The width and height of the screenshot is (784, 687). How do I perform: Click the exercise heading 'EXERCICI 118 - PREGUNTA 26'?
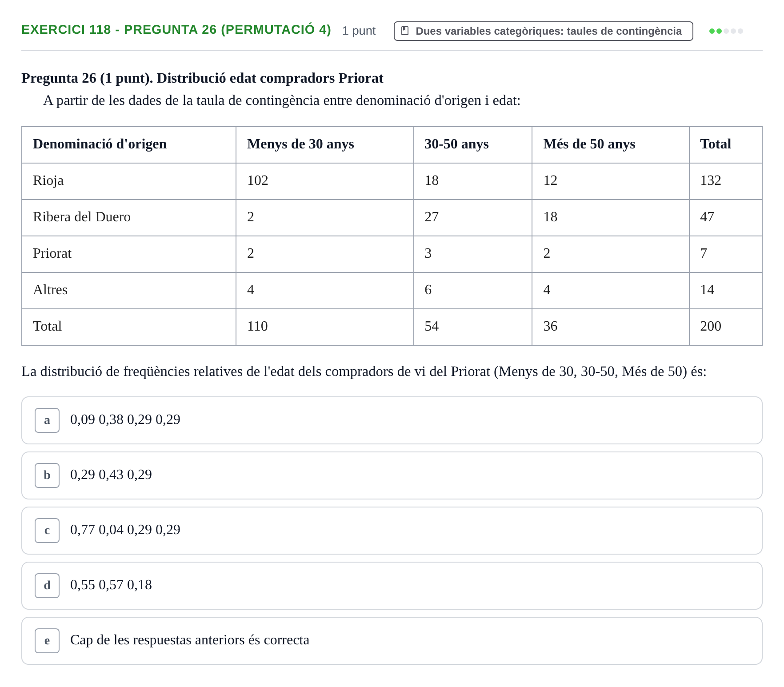pyautogui.click(x=176, y=29)
